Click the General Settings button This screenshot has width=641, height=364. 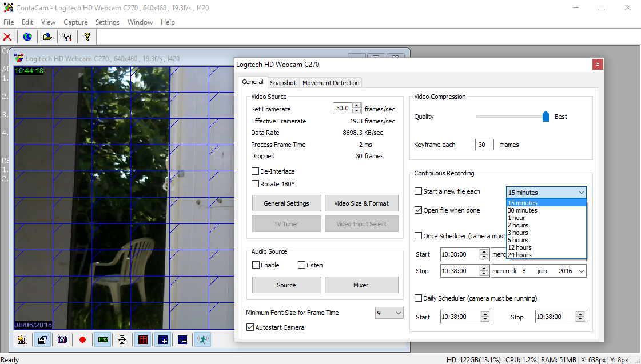click(x=286, y=203)
